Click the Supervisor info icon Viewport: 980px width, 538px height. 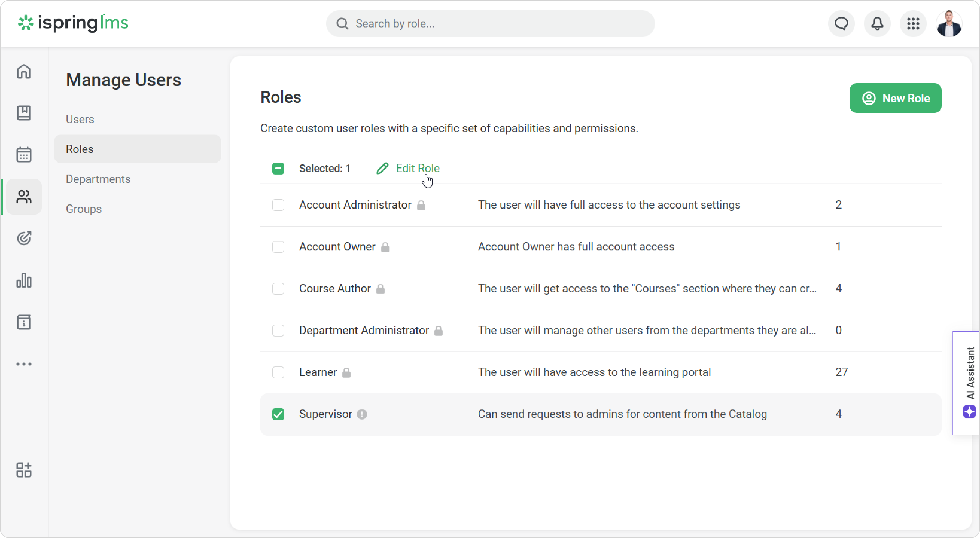(x=362, y=414)
